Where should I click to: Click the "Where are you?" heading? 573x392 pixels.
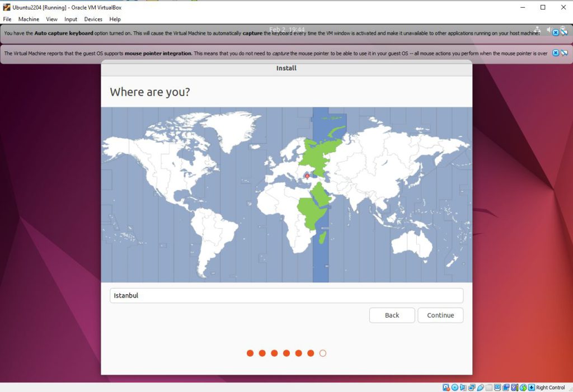[150, 92]
